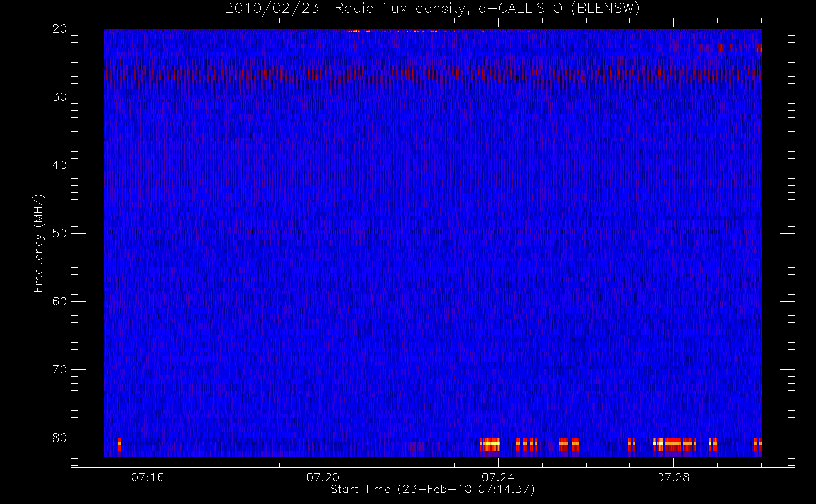Click the 07:28 time tick label
This screenshot has width=816, height=504.
[673, 477]
